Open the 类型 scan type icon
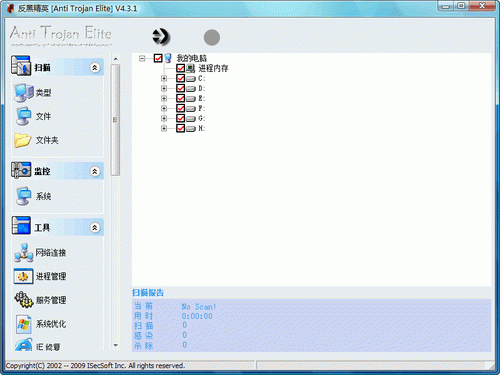Viewport: 500px width, 375px height. 24,92
